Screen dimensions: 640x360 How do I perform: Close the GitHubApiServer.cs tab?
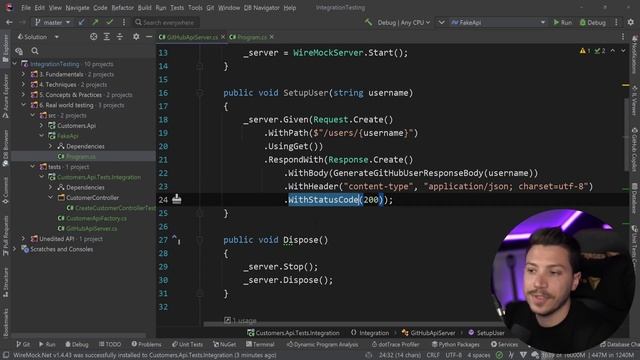tap(223, 37)
